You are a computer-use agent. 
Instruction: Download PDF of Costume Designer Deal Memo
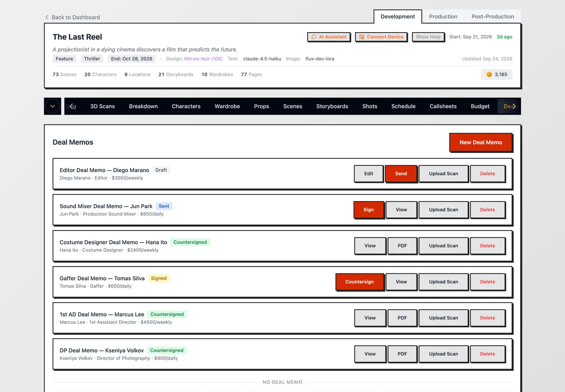[x=402, y=246]
